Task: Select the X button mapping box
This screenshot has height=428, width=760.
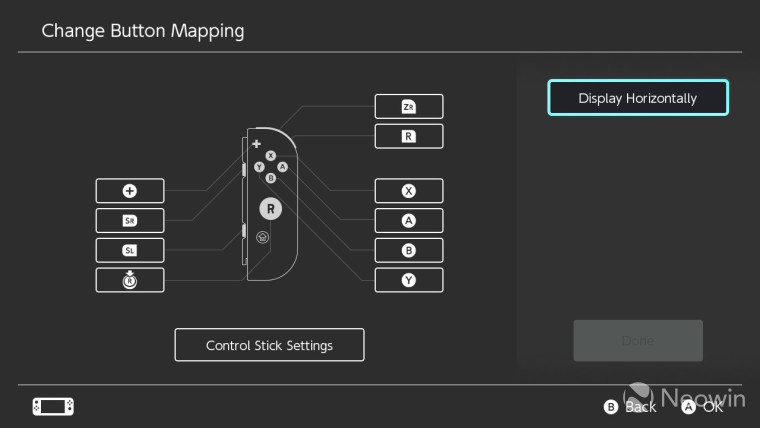Action: pos(409,190)
